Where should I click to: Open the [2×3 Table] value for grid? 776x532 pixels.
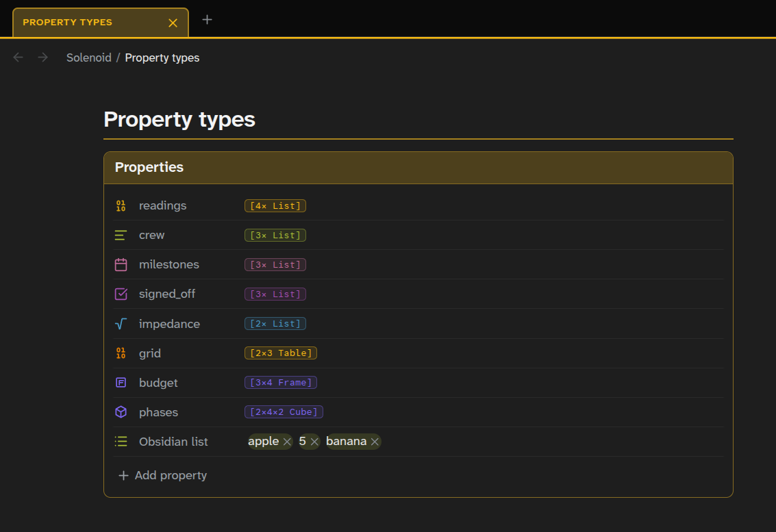pyautogui.click(x=281, y=353)
